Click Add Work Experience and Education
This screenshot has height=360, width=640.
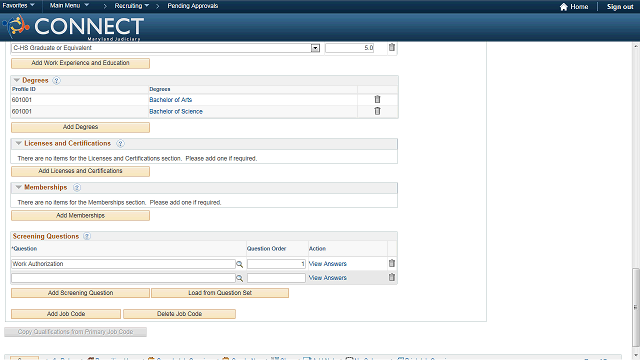[80, 63]
